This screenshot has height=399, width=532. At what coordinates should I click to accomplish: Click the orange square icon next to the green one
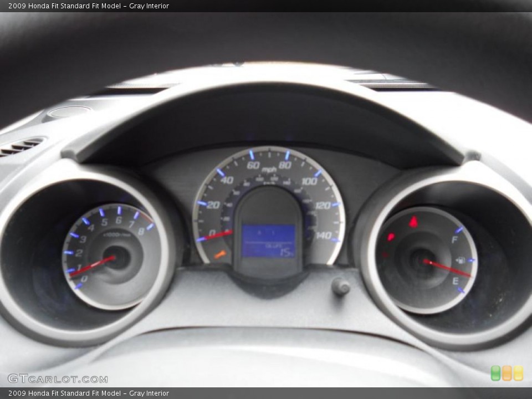coord(507,373)
